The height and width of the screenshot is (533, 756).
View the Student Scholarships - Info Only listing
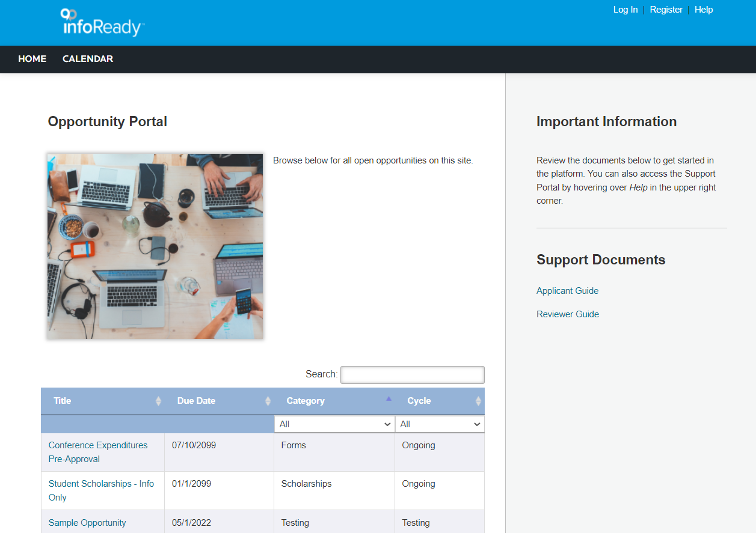click(x=100, y=490)
